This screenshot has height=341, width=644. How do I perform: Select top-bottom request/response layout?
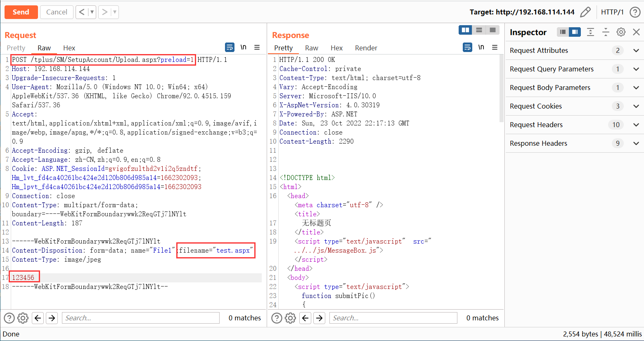click(479, 30)
